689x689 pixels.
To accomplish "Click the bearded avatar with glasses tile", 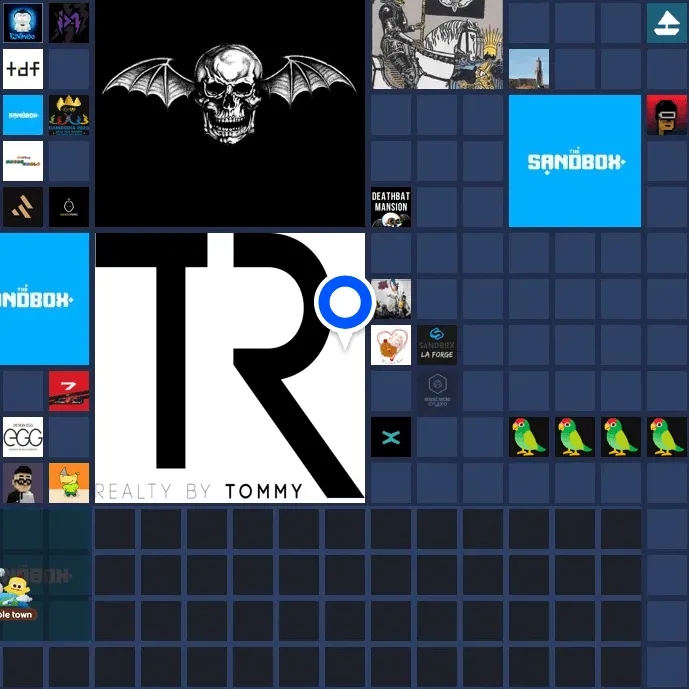I will click(x=23, y=483).
